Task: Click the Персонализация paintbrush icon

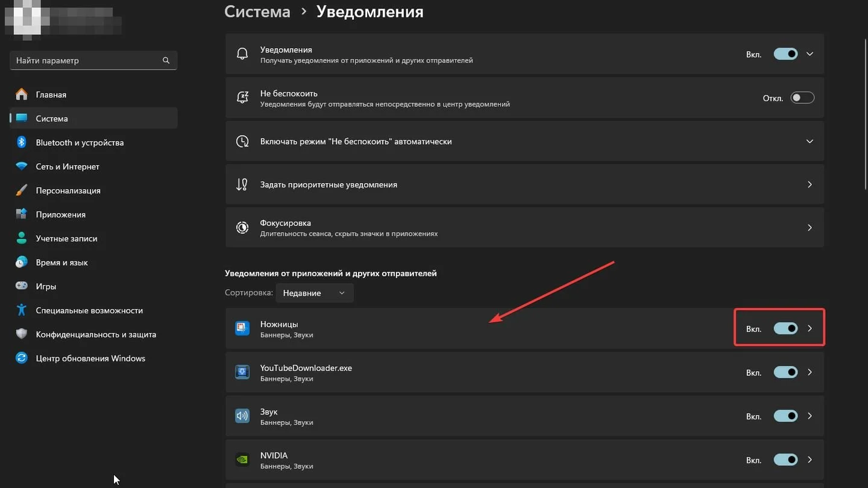Action: (x=22, y=190)
